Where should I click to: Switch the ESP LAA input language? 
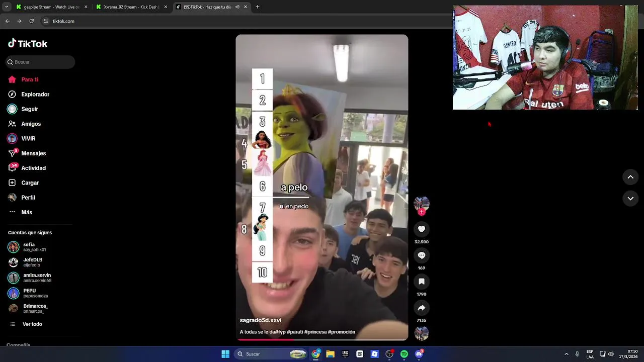coord(590,354)
